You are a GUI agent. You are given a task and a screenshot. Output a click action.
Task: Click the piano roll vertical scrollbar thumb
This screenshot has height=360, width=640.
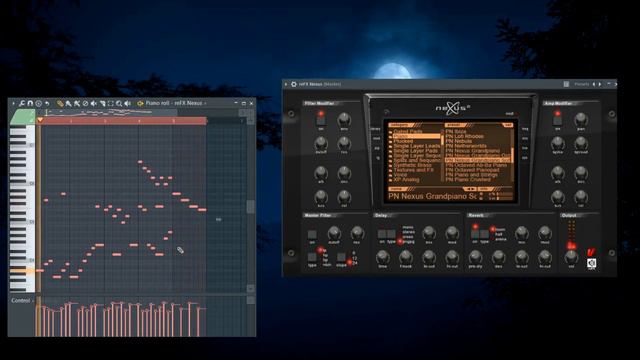[x=251, y=207]
